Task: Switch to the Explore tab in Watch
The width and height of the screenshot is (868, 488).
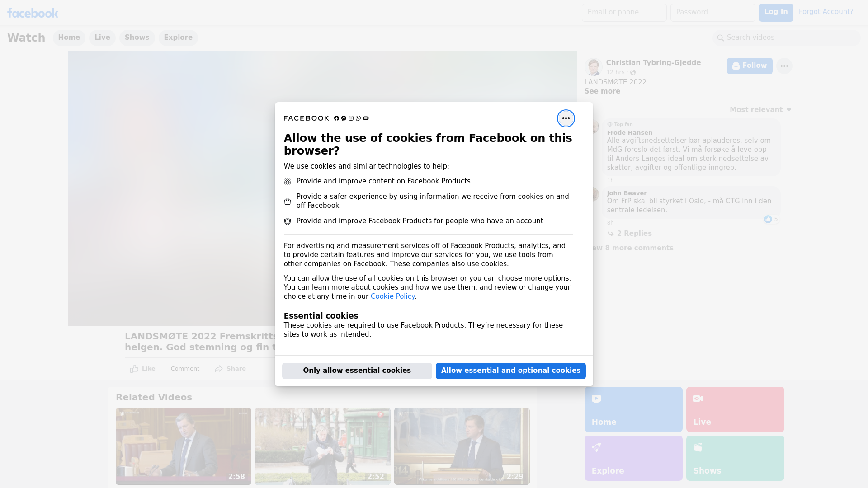Action: [178, 38]
